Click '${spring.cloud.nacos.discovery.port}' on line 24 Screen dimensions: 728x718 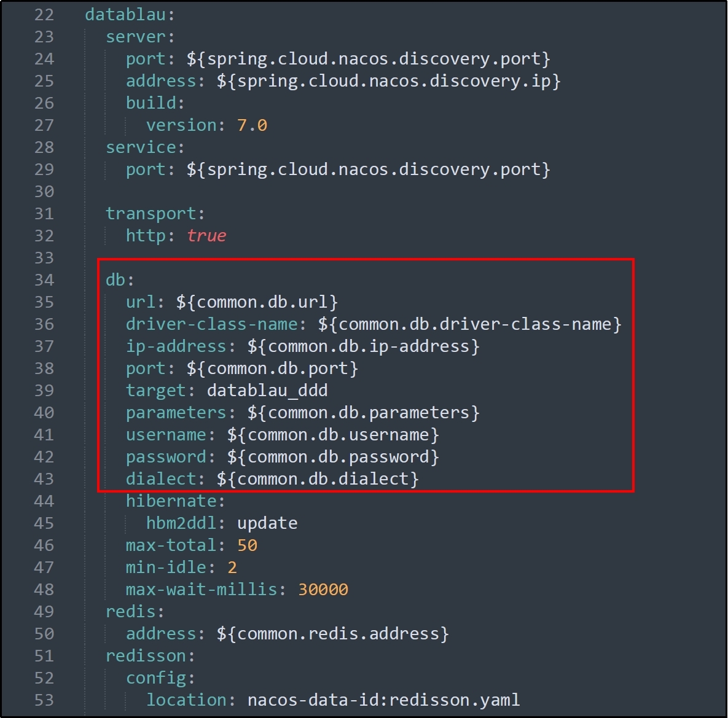click(368, 59)
